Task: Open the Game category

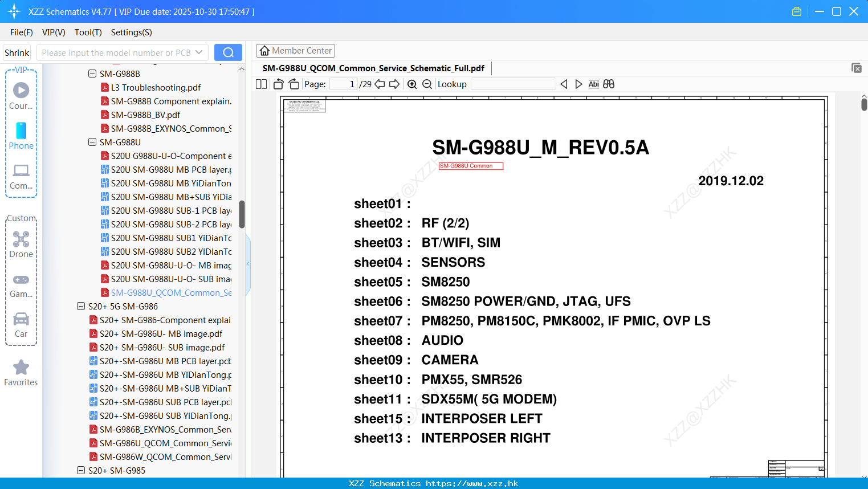Action: tap(21, 285)
